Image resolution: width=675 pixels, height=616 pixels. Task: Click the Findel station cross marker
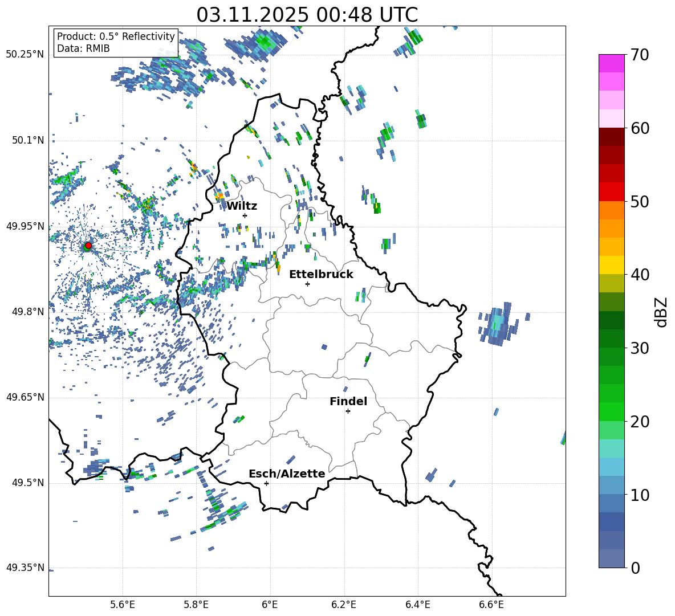click(348, 411)
